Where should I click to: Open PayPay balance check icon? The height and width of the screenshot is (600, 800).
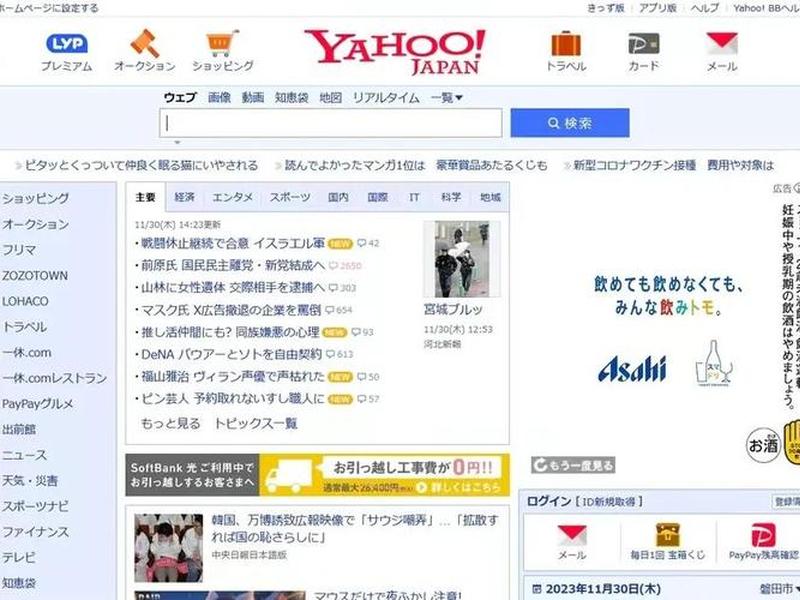[763, 535]
